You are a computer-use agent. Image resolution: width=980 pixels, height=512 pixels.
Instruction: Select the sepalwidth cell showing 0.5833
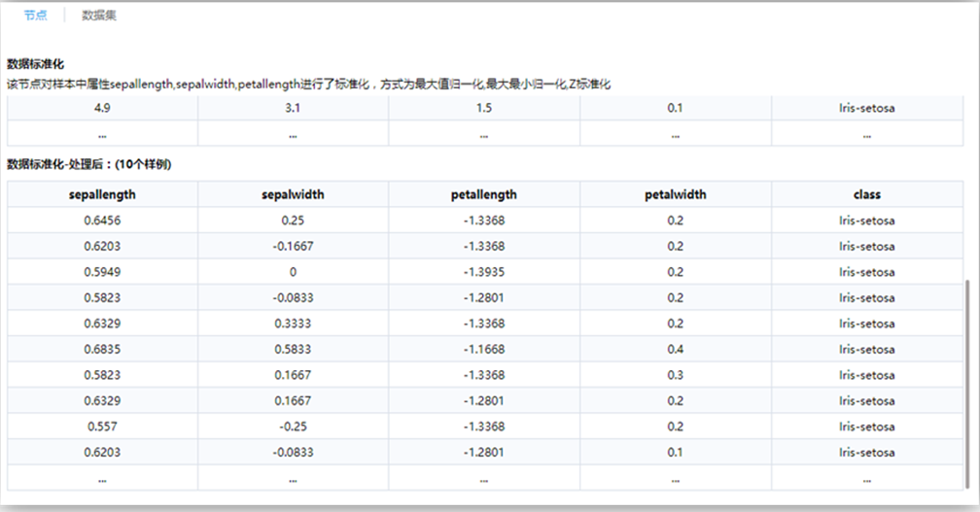tap(293, 349)
